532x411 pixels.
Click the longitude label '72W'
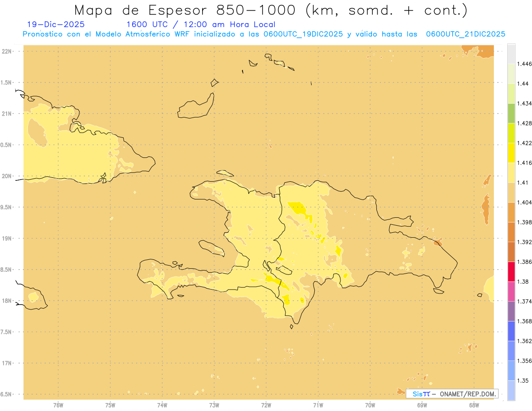point(266,405)
